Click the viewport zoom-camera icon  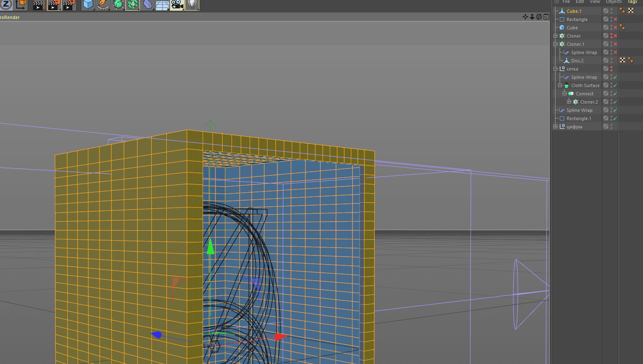(x=532, y=17)
